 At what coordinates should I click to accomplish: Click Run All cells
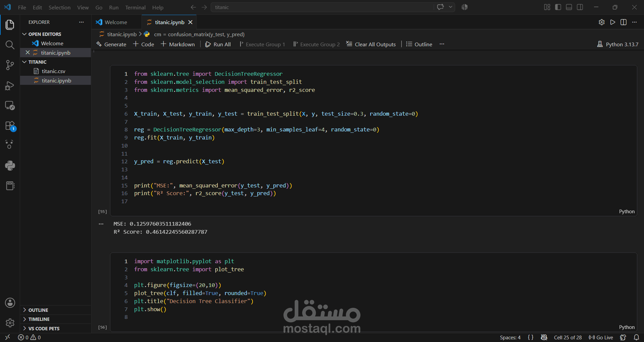pos(218,44)
